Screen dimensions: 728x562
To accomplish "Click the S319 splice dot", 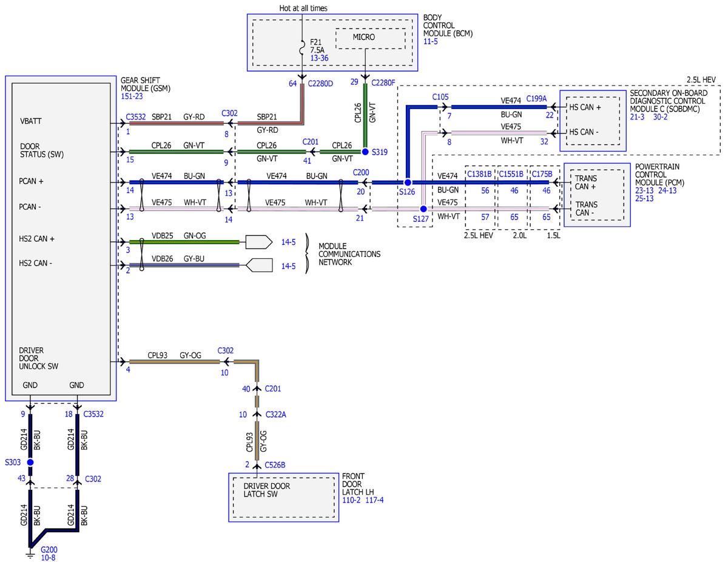I will coord(365,152).
